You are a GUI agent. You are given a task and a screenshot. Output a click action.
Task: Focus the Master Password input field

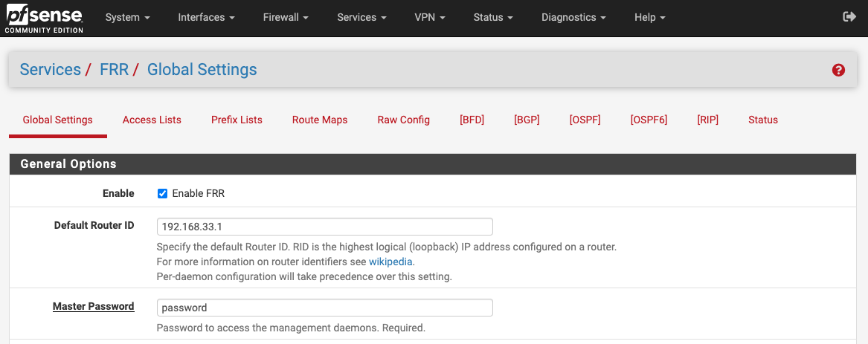(x=324, y=308)
